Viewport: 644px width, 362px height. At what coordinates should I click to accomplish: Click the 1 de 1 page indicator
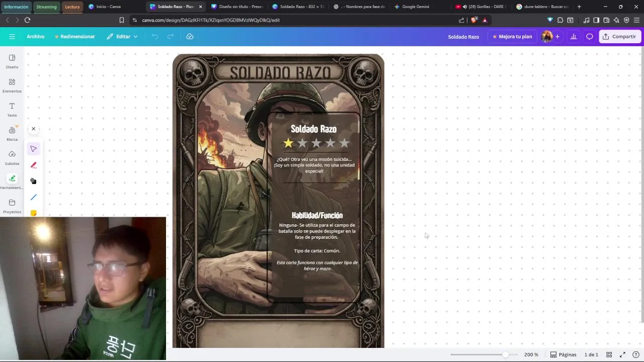pyautogui.click(x=591, y=354)
